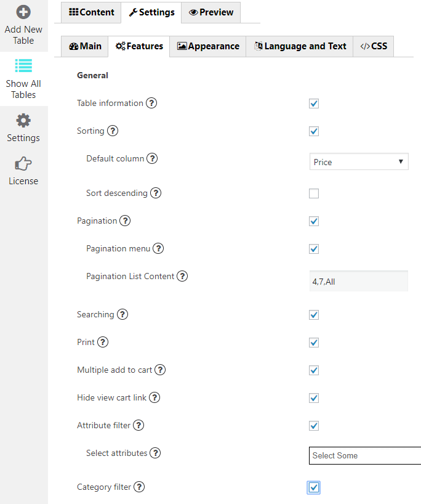Image resolution: width=421 pixels, height=504 pixels.
Task: Go to the Appearance tab
Action: pos(208,46)
